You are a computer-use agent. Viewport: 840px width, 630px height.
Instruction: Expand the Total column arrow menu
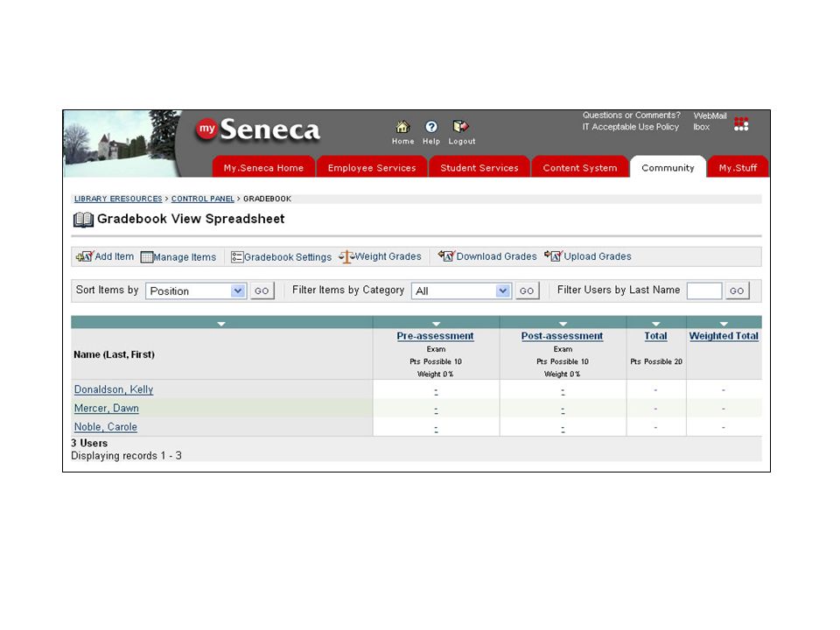[x=655, y=324]
